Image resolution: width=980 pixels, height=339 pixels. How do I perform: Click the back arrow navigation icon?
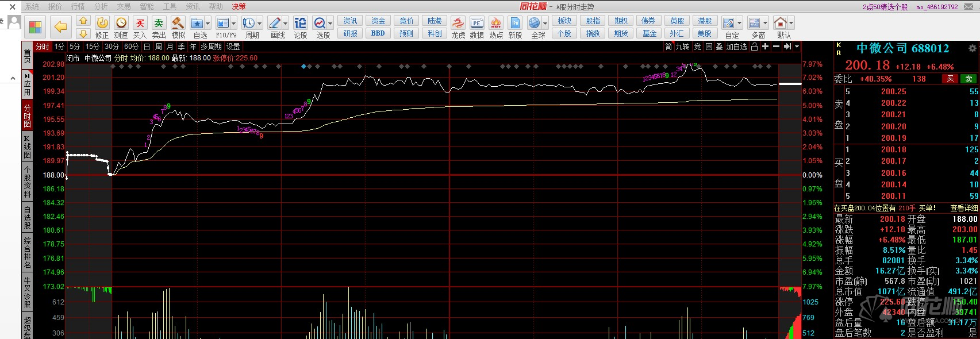[60, 26]
